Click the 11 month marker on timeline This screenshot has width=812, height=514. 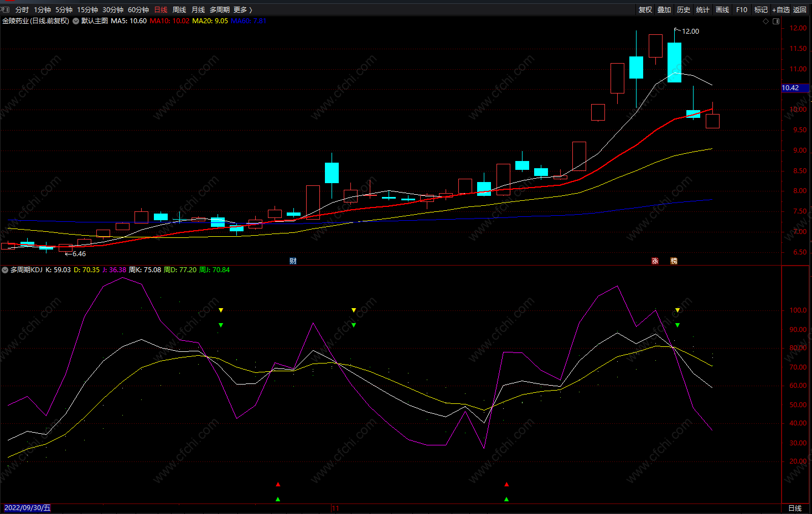coord(335,508)
